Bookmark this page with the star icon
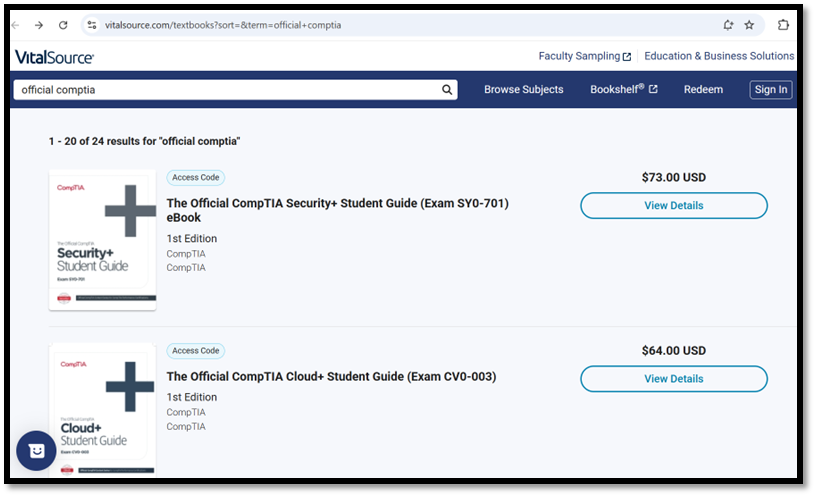 point(749,25)
